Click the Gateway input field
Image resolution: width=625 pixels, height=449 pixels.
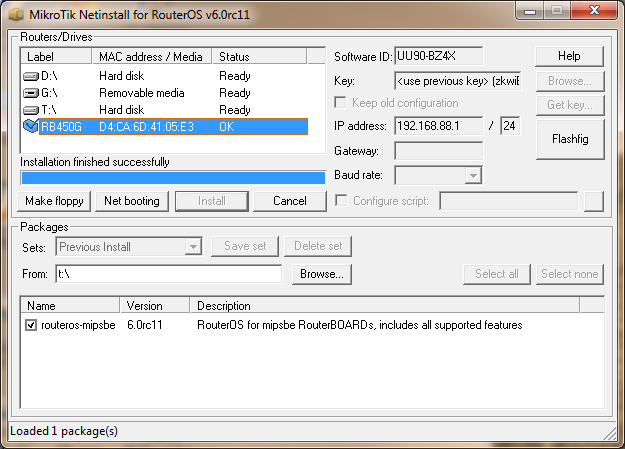pyautogui.click(x=438, y=151)
